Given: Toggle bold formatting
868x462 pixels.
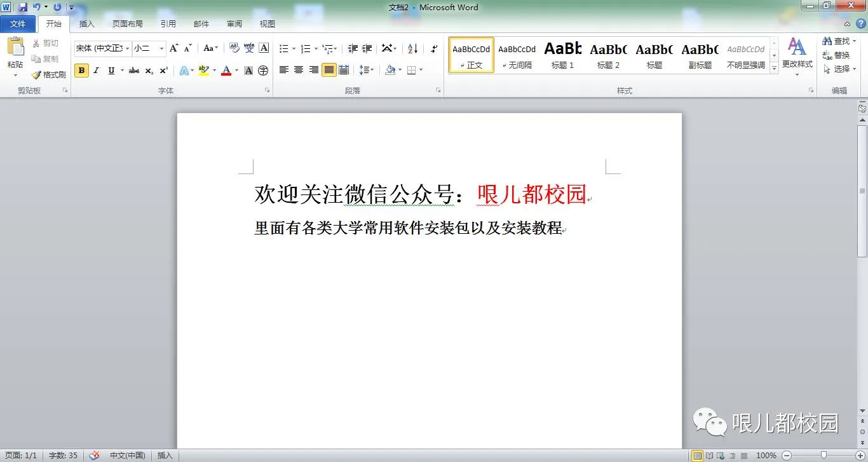Looking at the screenshot, I should 81,71.
